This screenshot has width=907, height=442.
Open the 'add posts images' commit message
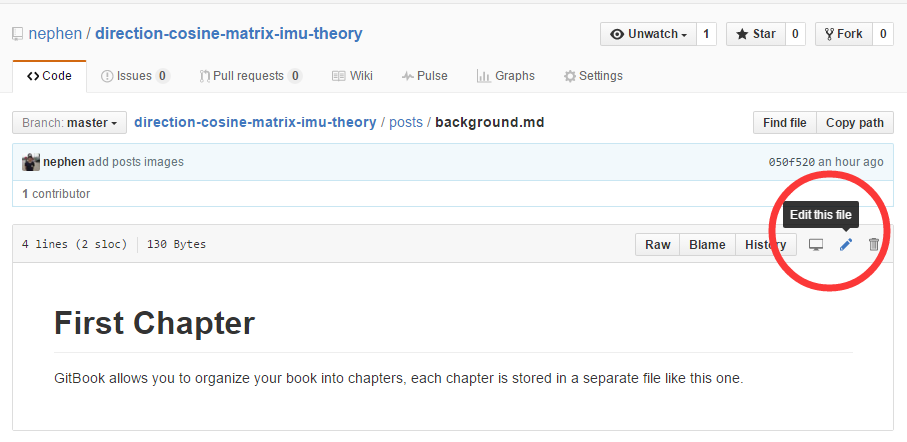point(136,162)
